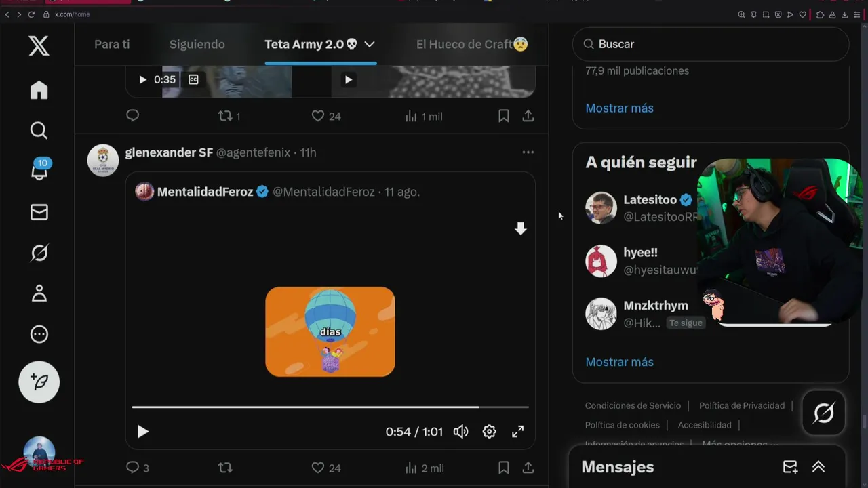Play the MentalidadFeroz video
Image resolution: width=868 pixels, height=488 pixels.
[142, 431]
